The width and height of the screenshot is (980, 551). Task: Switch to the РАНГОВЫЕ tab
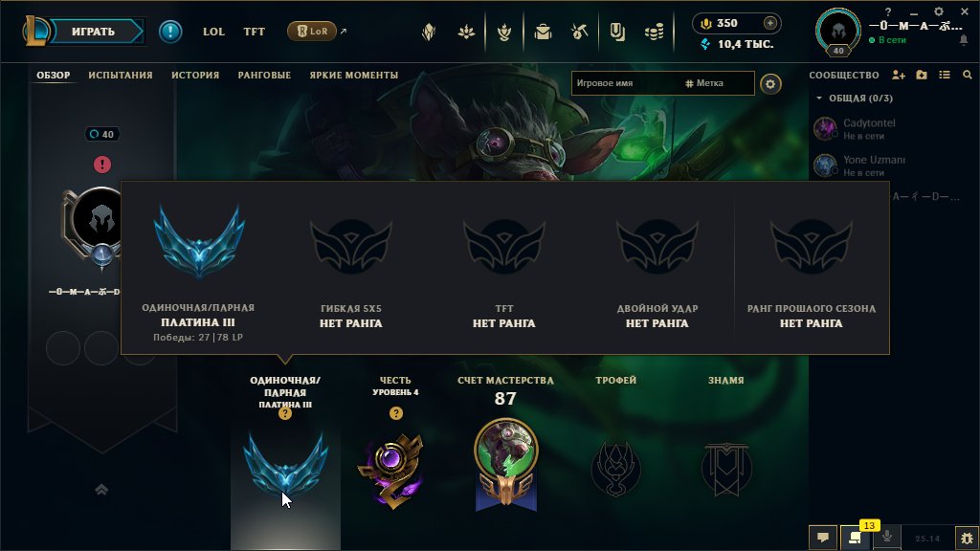(x=264, y=75)
